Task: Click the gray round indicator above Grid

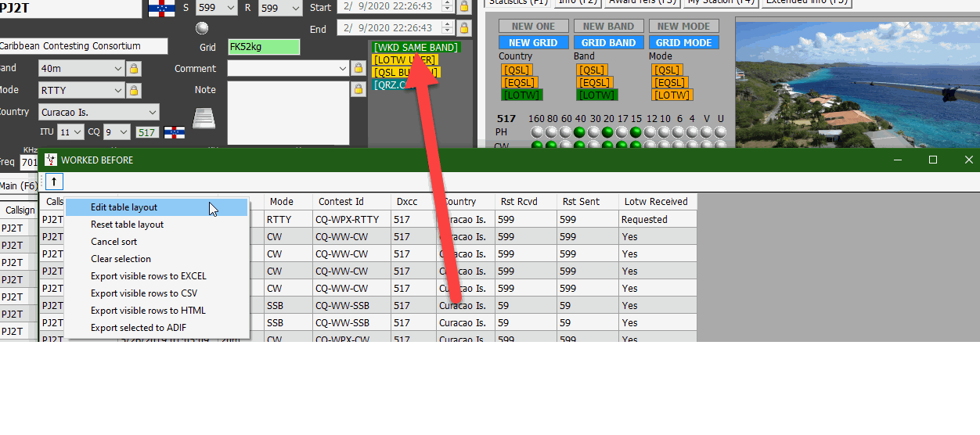Action: point(202,28)
